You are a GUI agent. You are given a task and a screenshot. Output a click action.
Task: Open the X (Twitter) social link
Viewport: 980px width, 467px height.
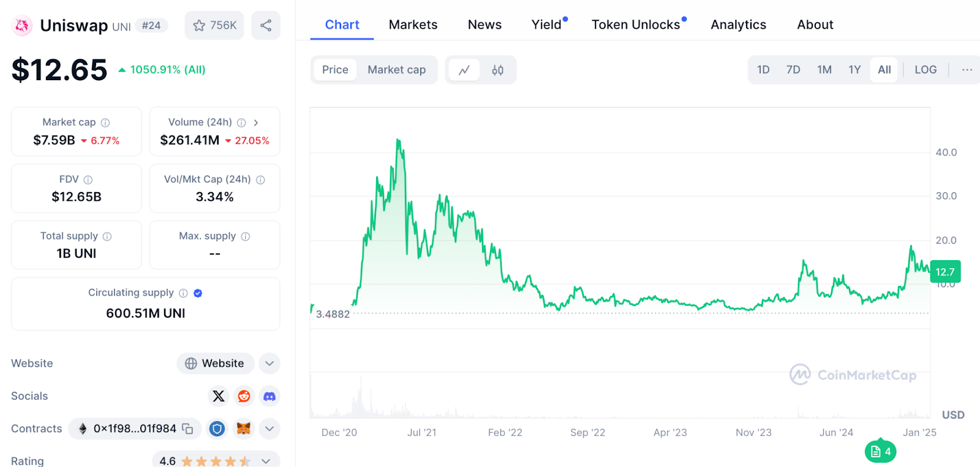(x=218, y=396)
